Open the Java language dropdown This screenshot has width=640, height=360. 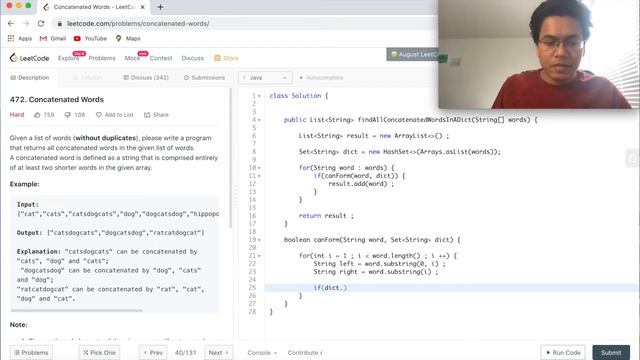point(265,78)
